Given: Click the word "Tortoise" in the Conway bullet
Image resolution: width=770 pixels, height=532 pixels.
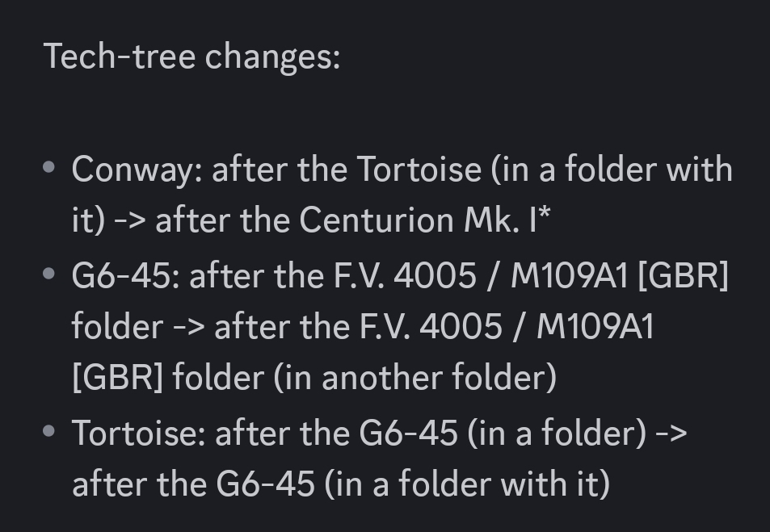Looking at the screenshot, I should coord(419,170).
